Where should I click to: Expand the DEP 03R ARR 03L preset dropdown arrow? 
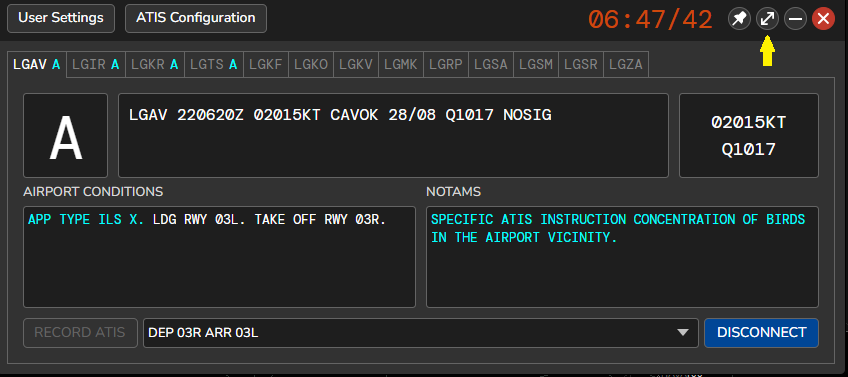(684, 333)
